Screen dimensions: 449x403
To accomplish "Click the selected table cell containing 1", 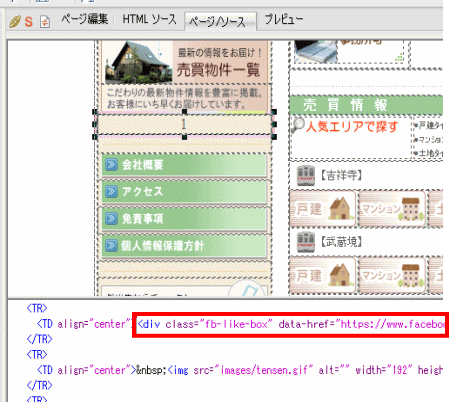I will [x=184, y=125].
